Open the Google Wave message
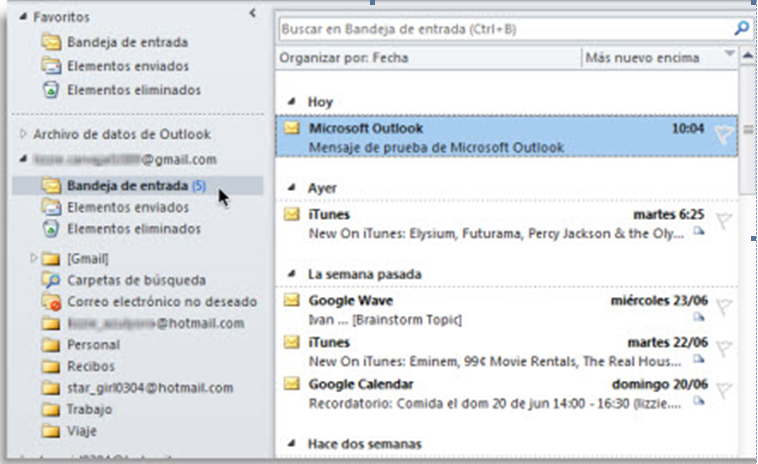The height and width of the screenshot is (464, 758). point(507,310)
